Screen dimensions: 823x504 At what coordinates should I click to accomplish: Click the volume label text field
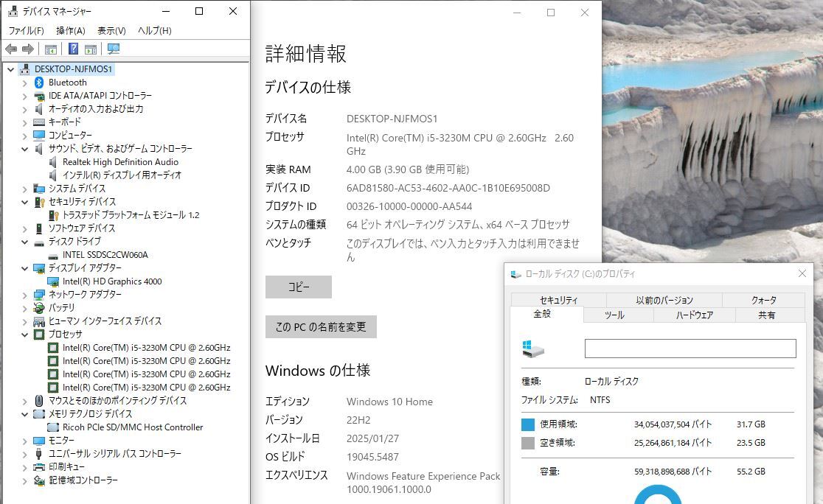point(690,349)
